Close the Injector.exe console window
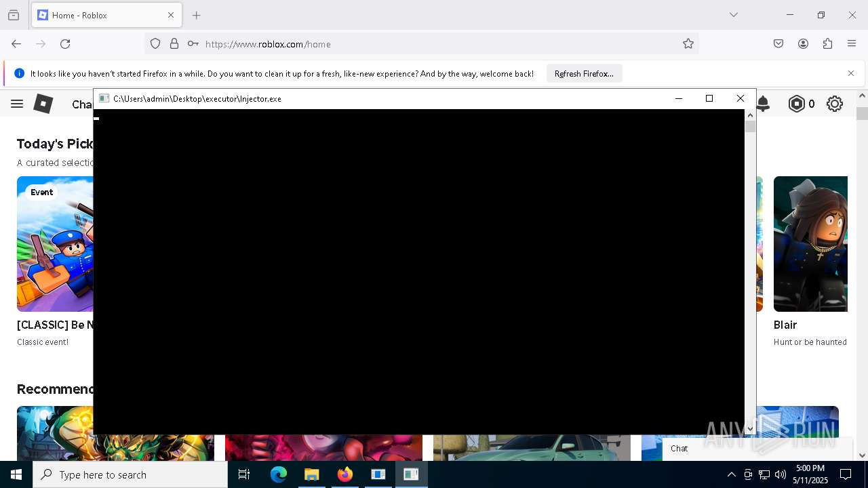868x488 pixels. coord(741,98)
